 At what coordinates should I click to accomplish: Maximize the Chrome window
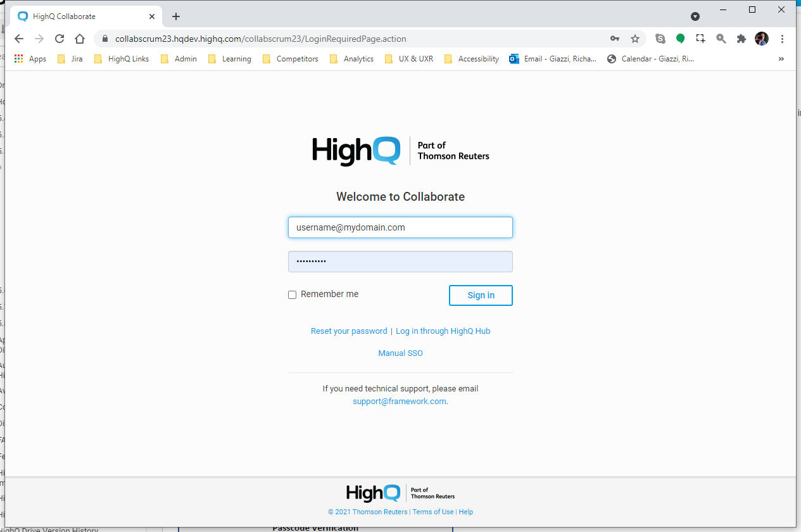(x=752, y=9)
